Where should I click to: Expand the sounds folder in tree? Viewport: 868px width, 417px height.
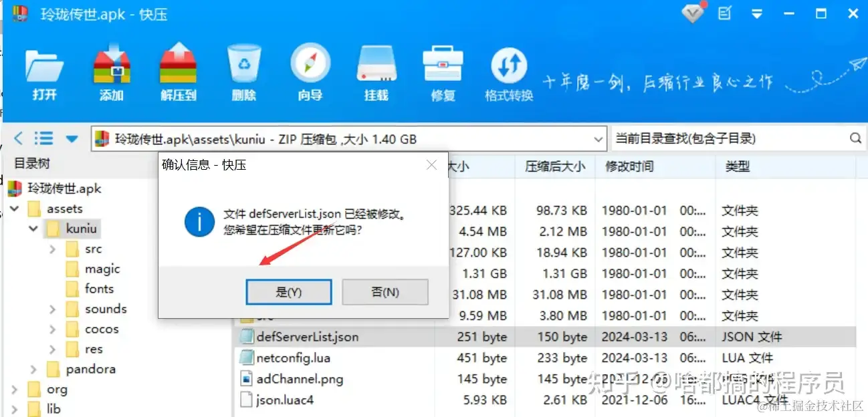[53, 309]
